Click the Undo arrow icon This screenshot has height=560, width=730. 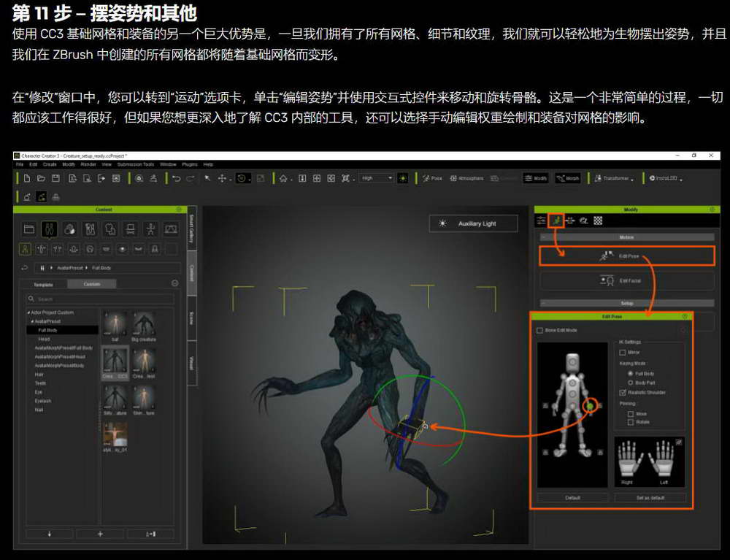coord(177,178)
